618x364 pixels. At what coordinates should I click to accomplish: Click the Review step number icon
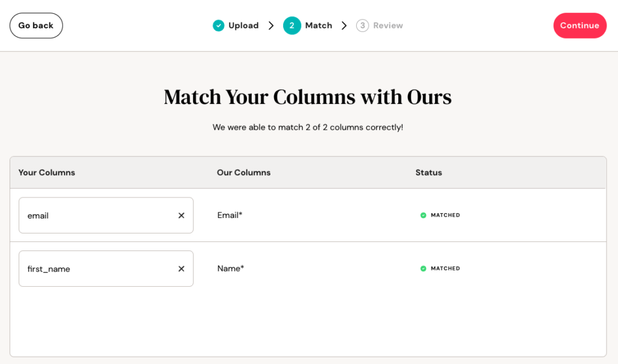(362, 25)
